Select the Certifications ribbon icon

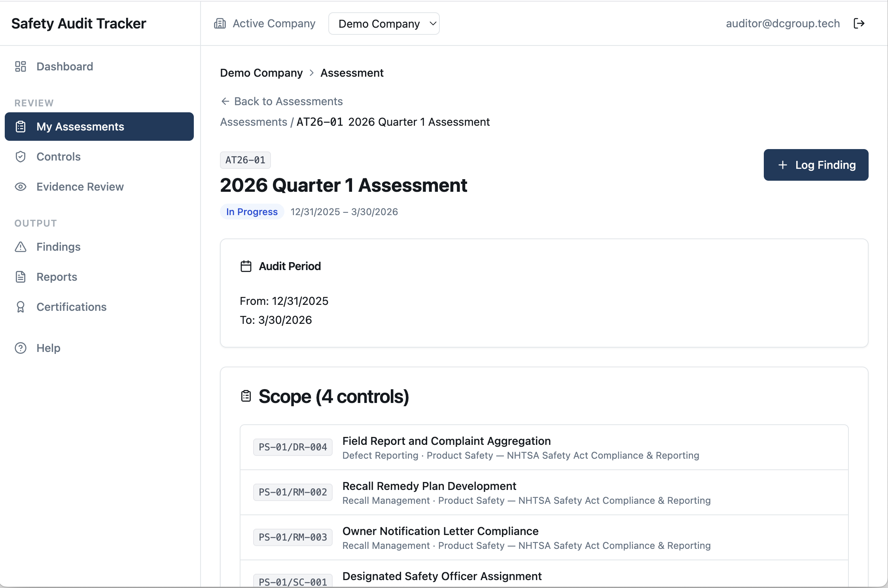(21, 307)
